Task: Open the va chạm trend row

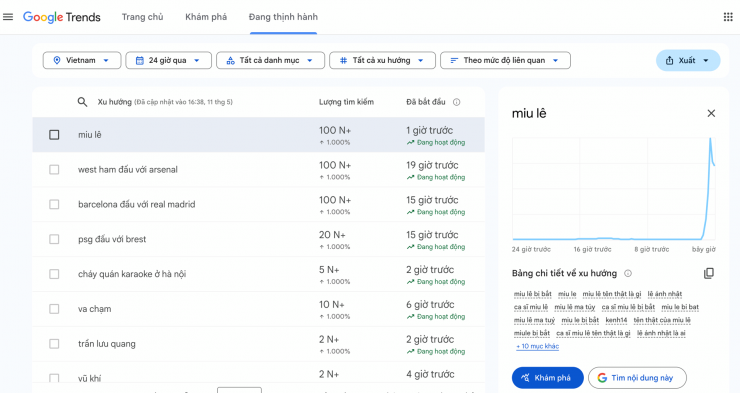Action: click(259, 309)
